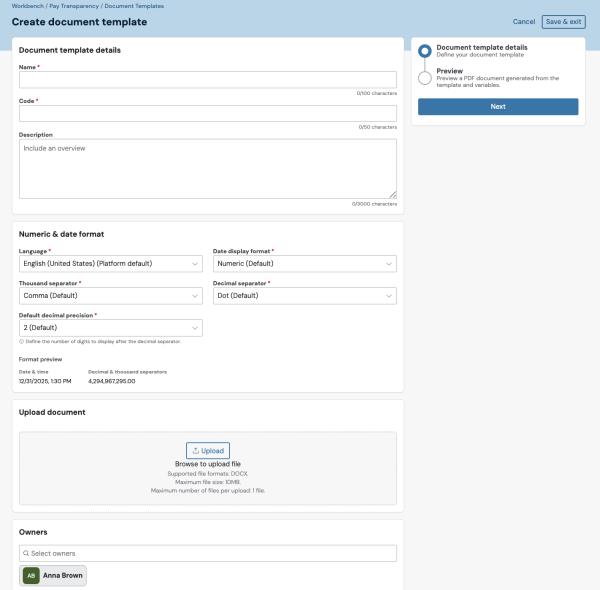Go to Pay Transparency breadcrumb

pyautogui.click(x=74, y=6)
